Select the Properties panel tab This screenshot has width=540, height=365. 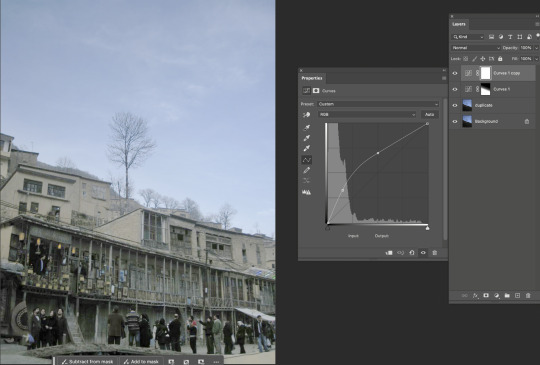click(x=312, y=78)
